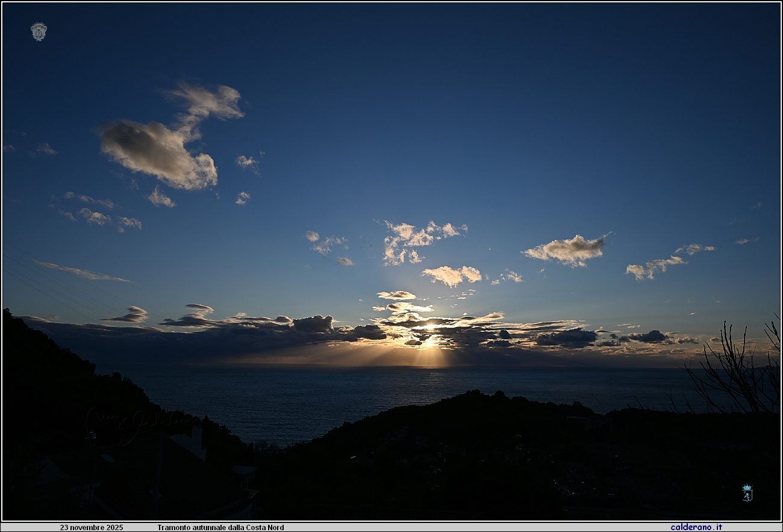Select the caption Tramonto autunnale dalla Costa Nord
The image size is (783, 532).
[220, 527]
